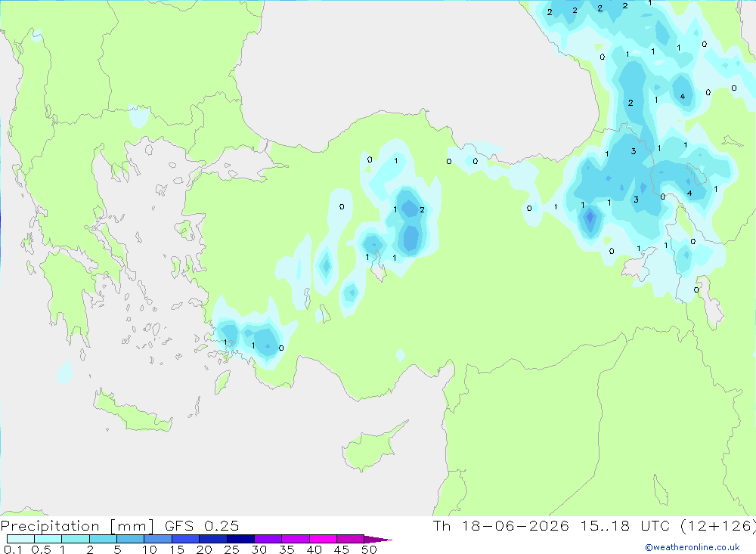Click the date text "Th 18-06-2026"

pos(500,525)
